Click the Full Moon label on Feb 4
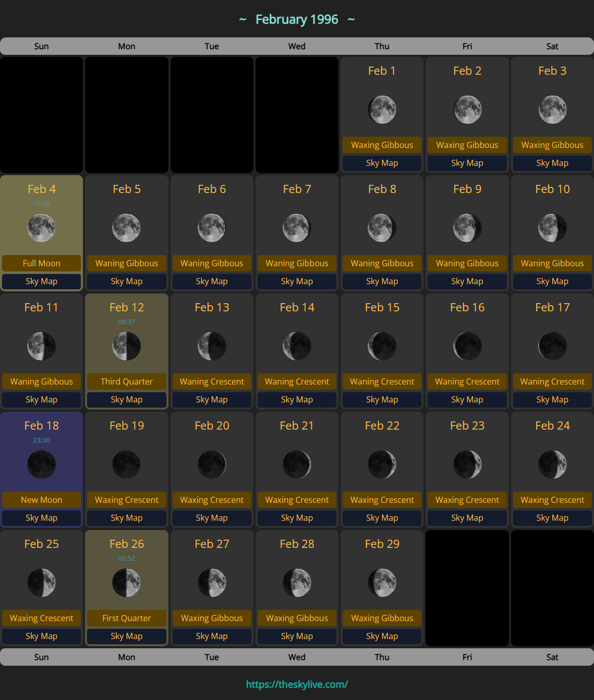 click(x=41, y=263)
